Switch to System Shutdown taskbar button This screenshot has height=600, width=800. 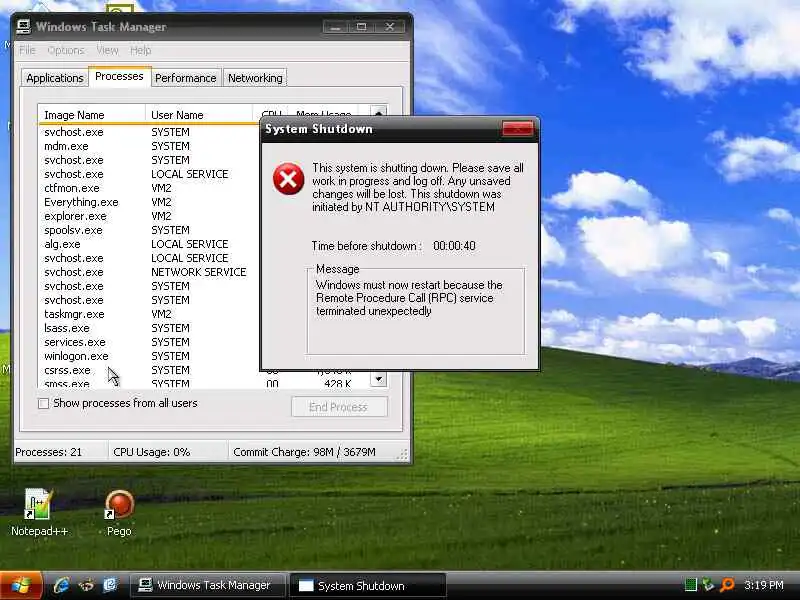tap(367, 585)
